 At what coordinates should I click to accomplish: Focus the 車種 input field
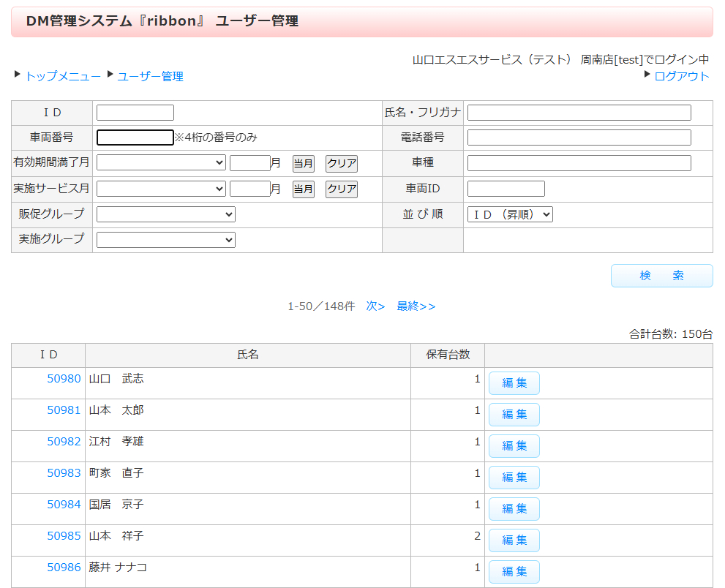pyautogui.click(x=579, y=162)
